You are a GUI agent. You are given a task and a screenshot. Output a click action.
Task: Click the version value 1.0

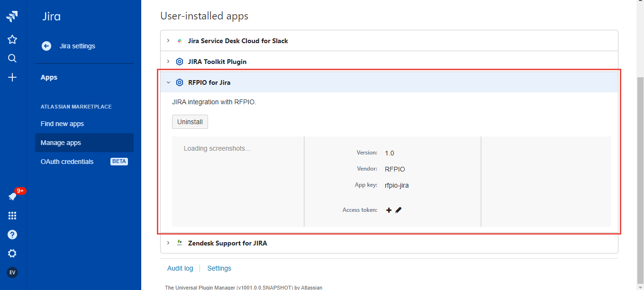click(390, 153)
